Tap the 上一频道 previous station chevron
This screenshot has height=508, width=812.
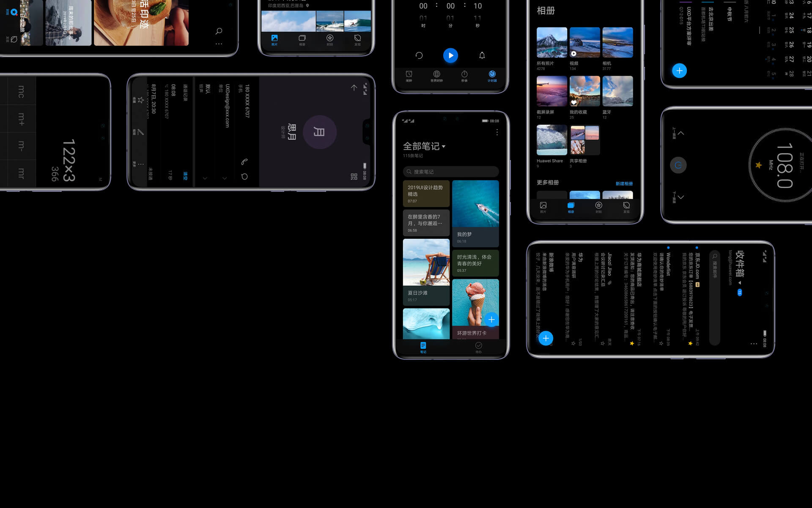click(681, 133)
